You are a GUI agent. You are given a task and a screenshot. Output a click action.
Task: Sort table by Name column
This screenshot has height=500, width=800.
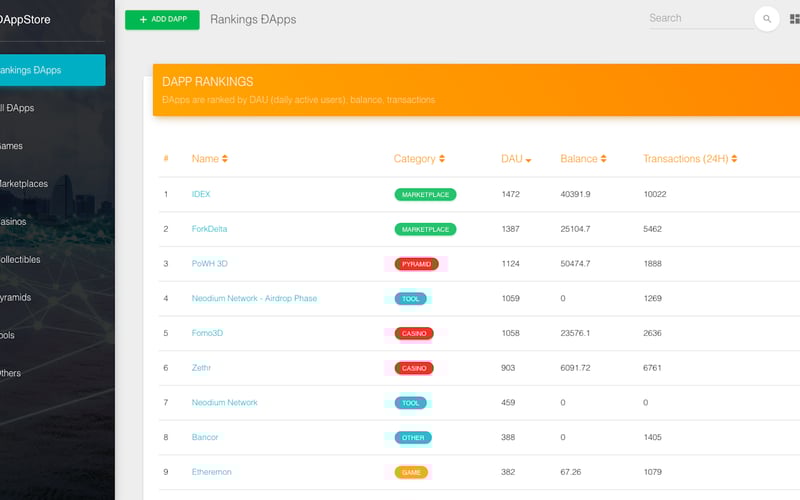pyautogui.click(x=210, y=159)
